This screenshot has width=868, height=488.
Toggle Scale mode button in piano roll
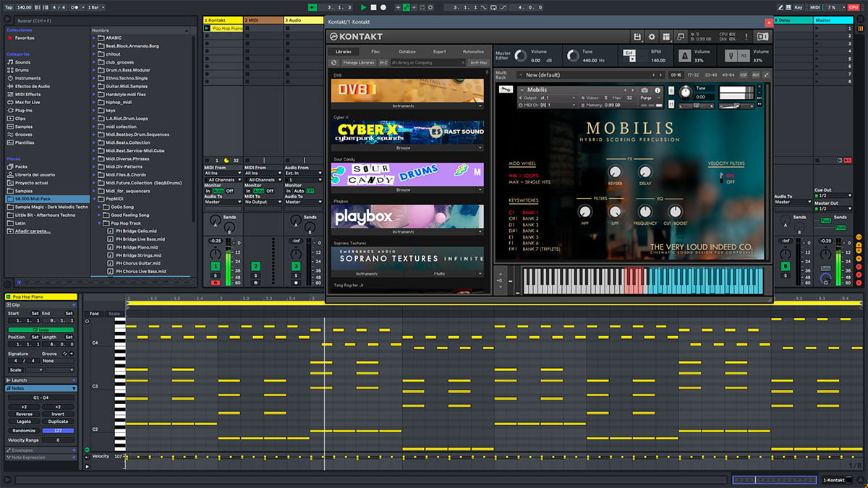[114, 314]
